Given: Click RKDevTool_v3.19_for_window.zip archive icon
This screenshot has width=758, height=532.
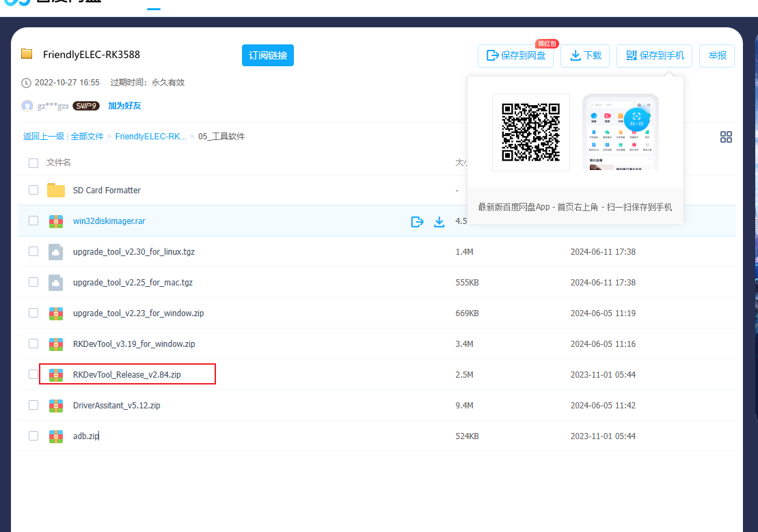Looking at the screenshot, I should tap(56, 344).
